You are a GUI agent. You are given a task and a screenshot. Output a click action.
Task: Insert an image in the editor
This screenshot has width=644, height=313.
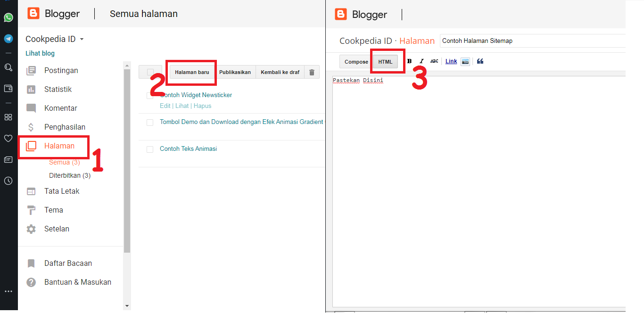465,61
